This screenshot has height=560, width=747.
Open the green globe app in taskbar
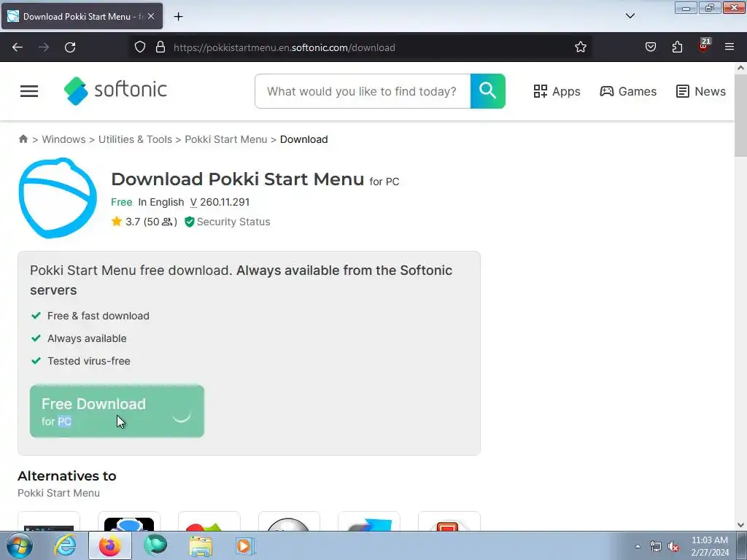155,545
